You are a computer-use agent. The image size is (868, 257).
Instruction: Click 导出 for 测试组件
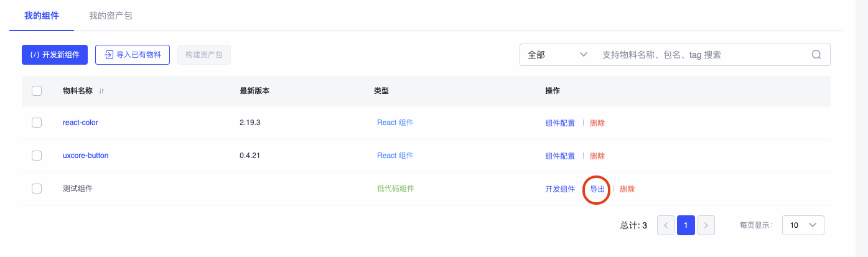pos(597,189)
